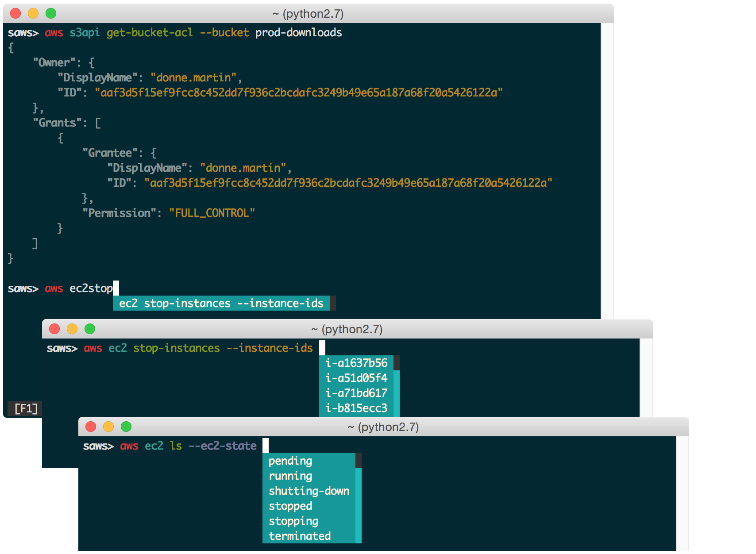Choose instance i-b815ecc3 from completion list

356,408
